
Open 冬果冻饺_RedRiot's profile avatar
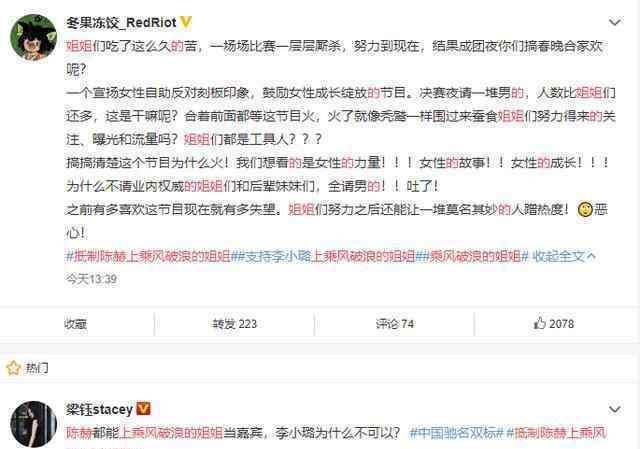tap(33, 37)
